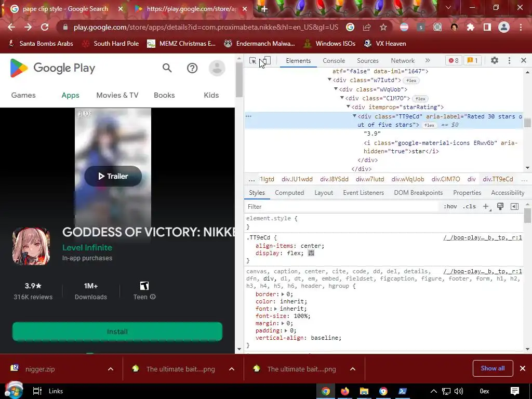
Task: Open File Explorer from the taskbar
Action: point(364,391)
